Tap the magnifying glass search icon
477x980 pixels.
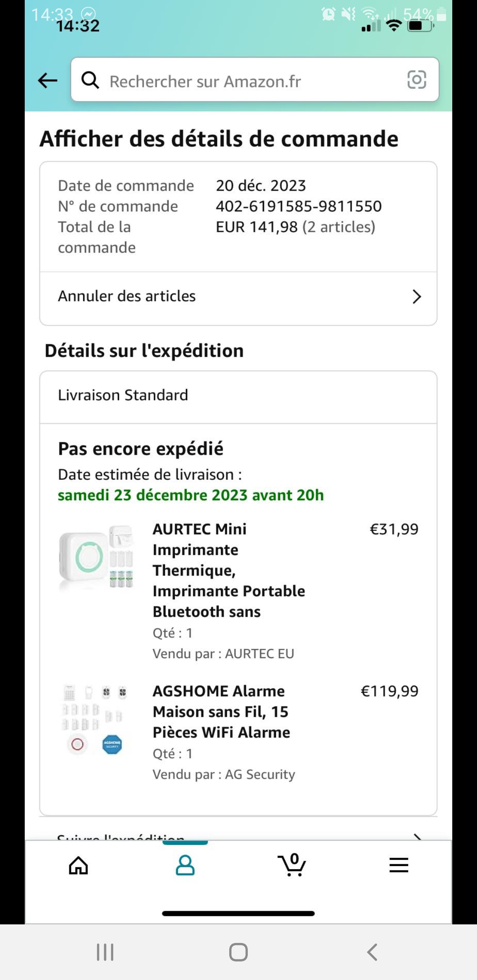click(x=90, y=80)
